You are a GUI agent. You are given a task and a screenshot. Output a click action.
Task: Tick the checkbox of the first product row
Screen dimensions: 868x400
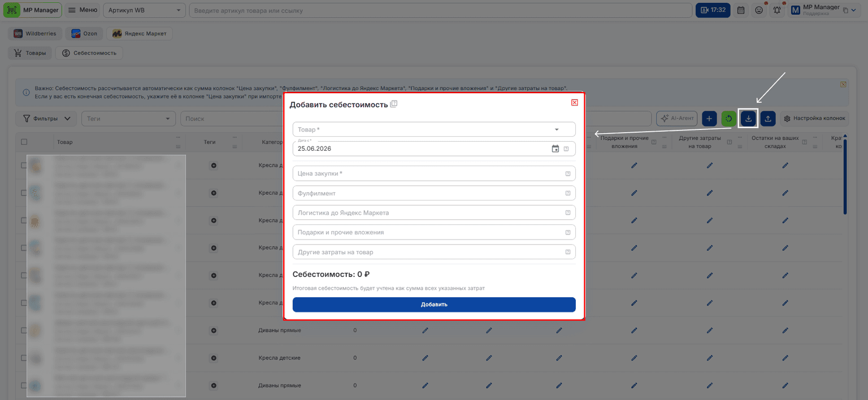(24, 166)
